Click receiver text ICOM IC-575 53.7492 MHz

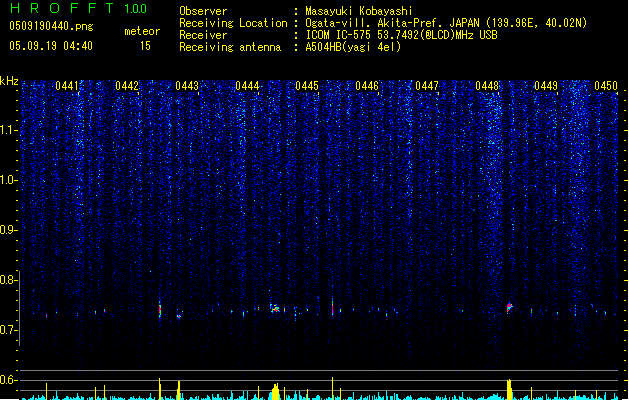pyautogui.click(x=402, y=35)
